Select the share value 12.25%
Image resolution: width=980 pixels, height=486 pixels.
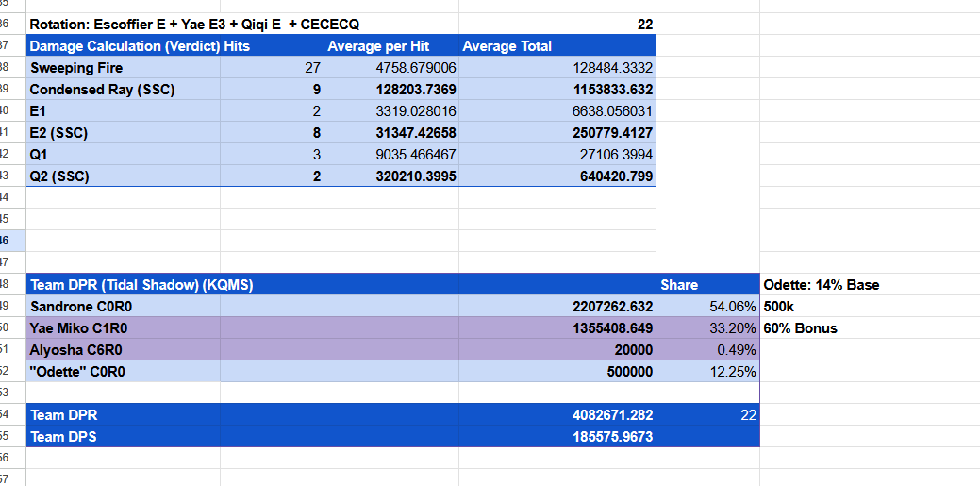point(707,371)
